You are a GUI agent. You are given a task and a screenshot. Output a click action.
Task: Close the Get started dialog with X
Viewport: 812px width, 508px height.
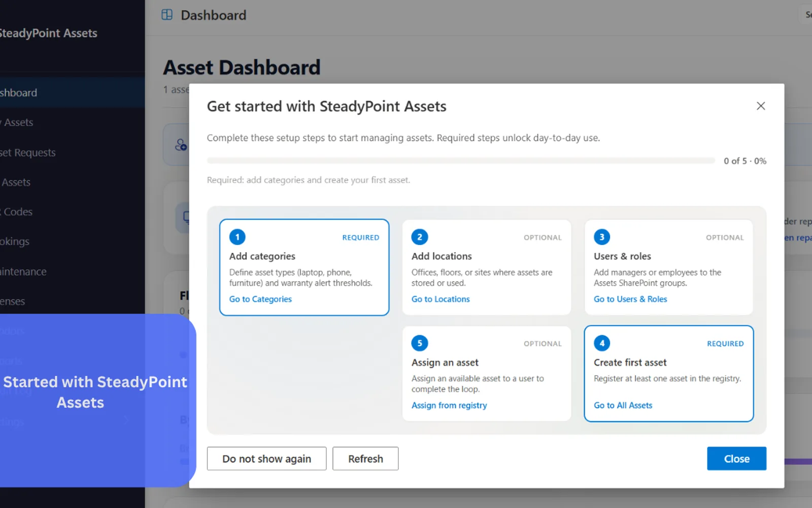click(x=760, y=106)
